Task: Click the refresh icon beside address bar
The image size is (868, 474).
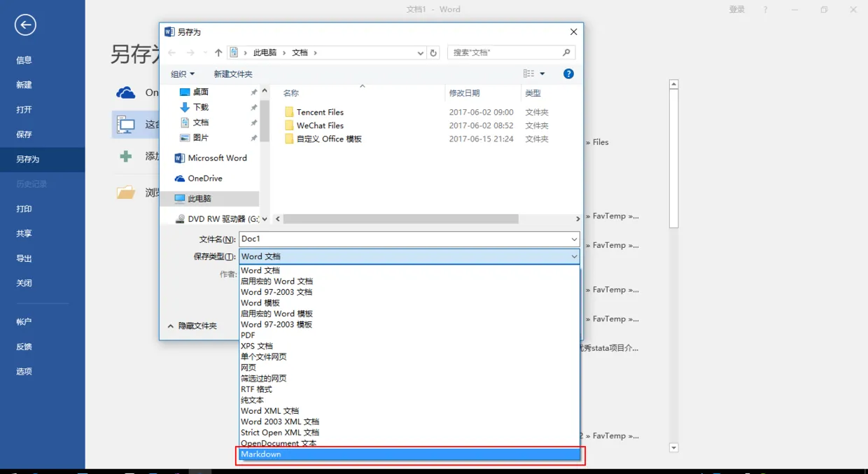Action: pyautogui.click(x=433, y=53)
